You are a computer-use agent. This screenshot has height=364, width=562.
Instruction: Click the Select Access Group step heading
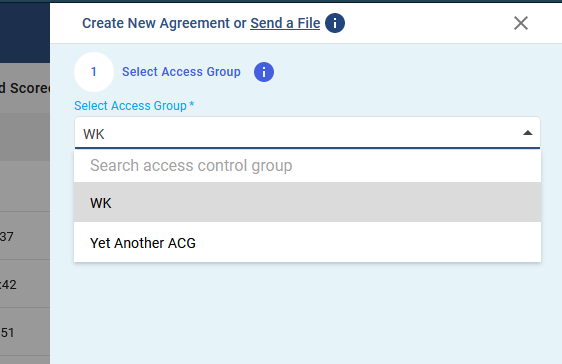(x=181, y=72)
